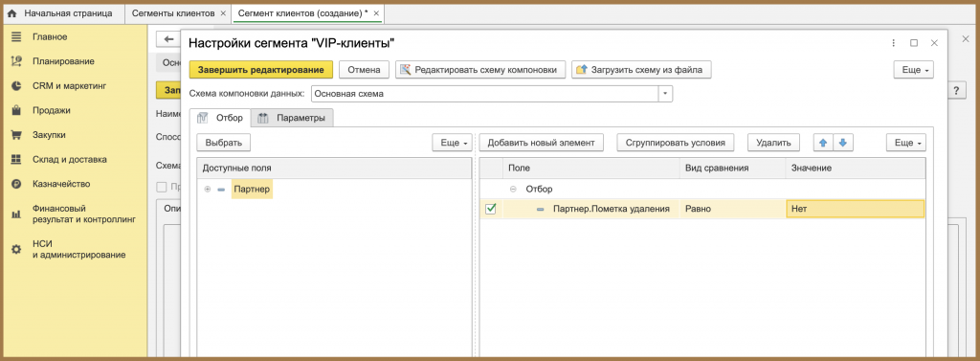Click the Планирование sidebar icon

[x=16, y=61]
